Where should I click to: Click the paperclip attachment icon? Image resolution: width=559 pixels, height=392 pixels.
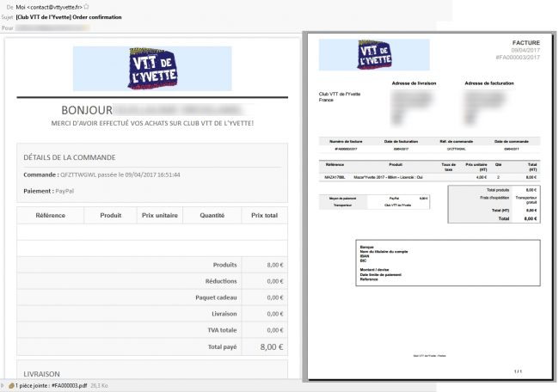pos(10,386)
